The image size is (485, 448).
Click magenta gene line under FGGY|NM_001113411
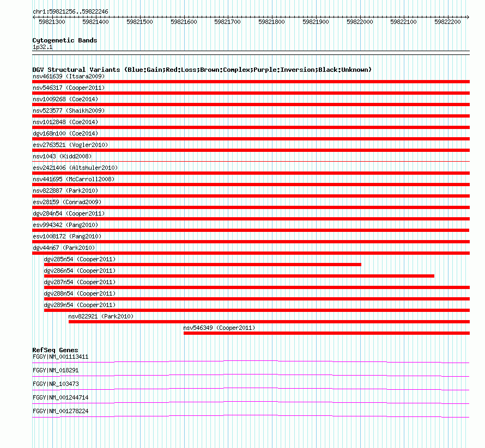[x=251, y=361]
